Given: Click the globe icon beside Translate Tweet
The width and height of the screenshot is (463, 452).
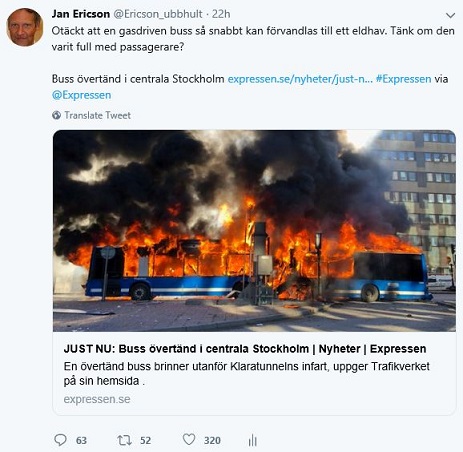Looking at the screenshot, I should (56, 115).
